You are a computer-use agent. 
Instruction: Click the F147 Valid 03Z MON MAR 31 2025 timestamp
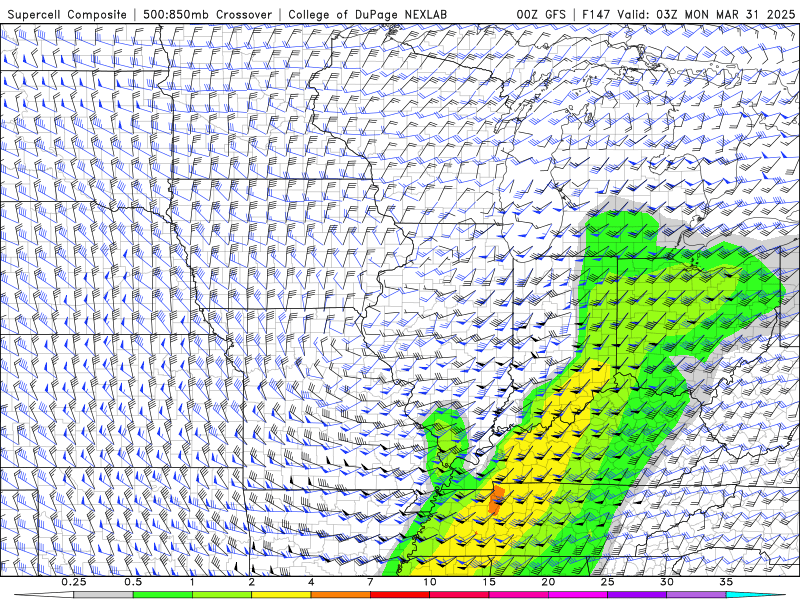689,14
